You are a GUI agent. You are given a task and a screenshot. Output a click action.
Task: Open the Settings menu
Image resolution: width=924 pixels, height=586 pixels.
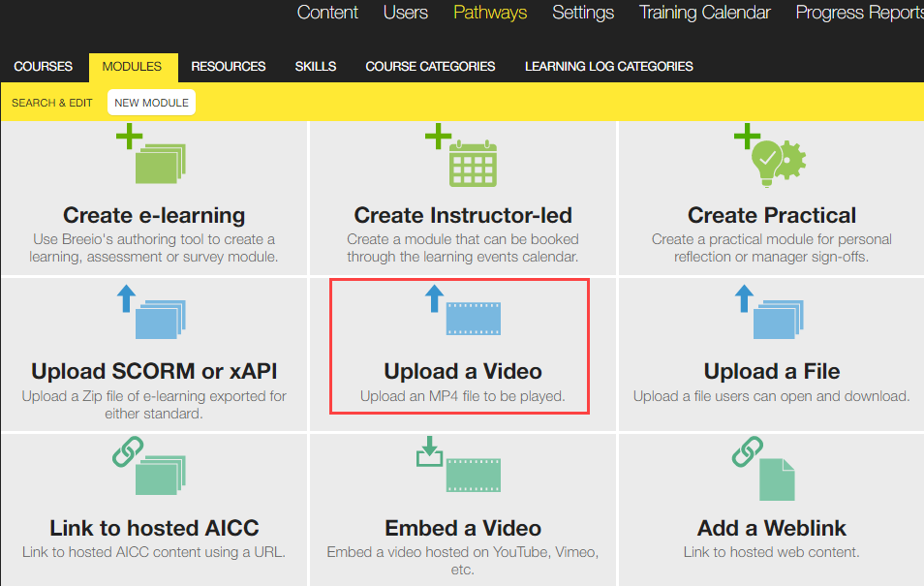[583, 13]
